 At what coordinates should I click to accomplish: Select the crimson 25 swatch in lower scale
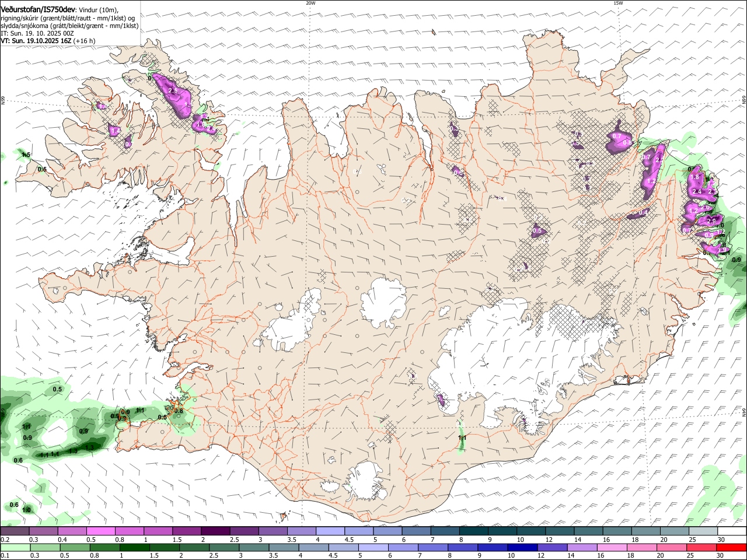tap(702, 547)
